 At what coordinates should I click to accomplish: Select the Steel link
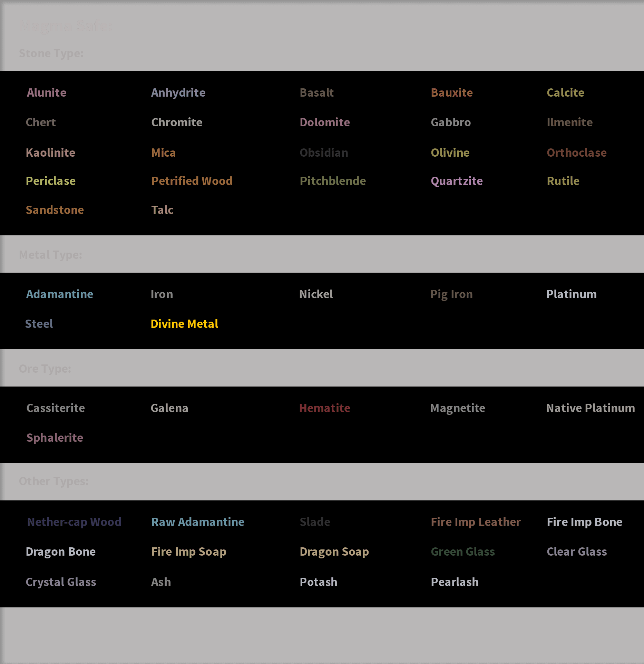[x=39, y=324]
